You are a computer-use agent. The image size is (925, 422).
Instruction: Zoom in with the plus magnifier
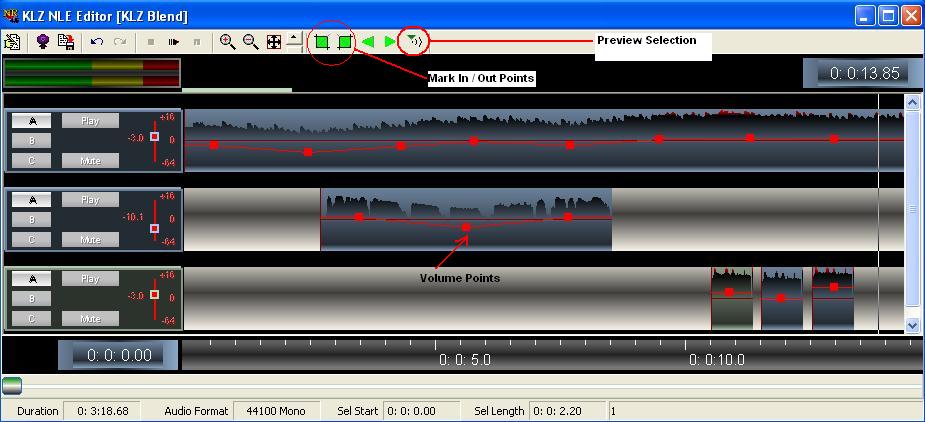pyautogui.click(x=228, y=42)
